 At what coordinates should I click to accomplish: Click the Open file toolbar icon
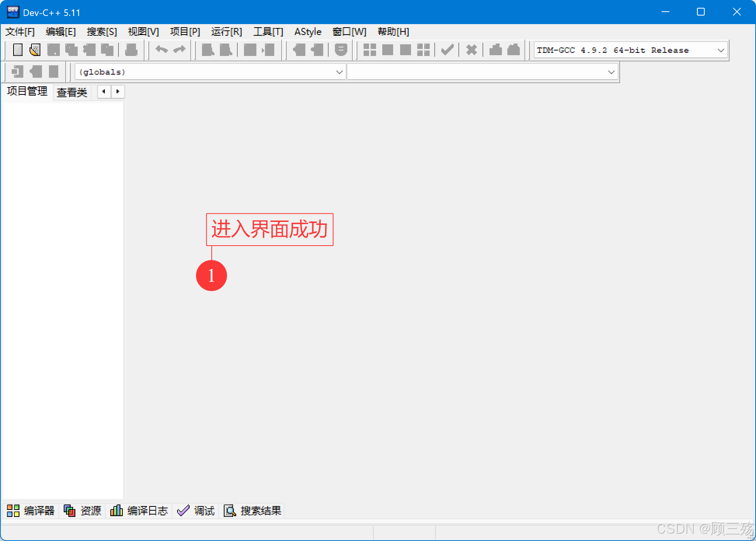point(35,50)
